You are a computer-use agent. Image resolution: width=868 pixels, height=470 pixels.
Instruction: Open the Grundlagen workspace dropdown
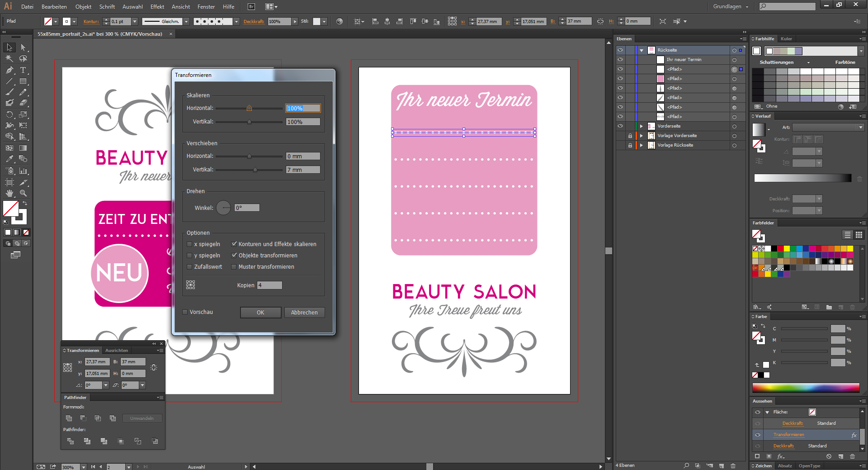point(731,7)
